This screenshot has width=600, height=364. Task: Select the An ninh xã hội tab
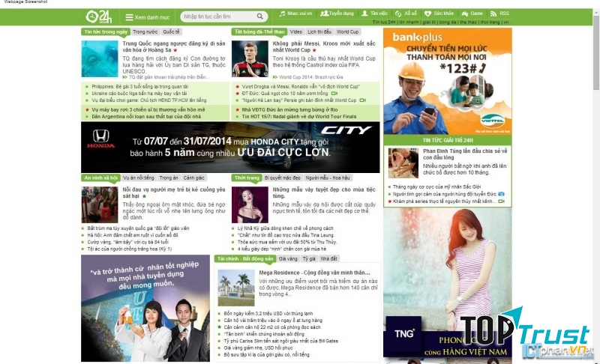[100, 178]
